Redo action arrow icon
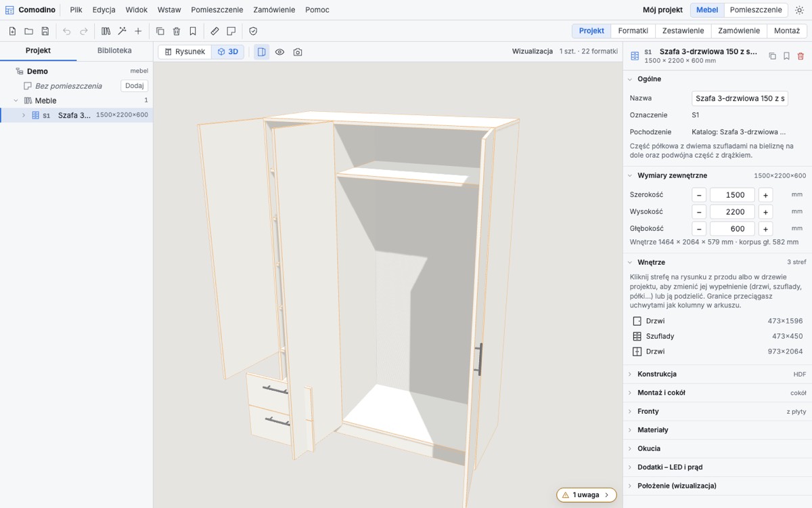The height and width of the screenshot is (508, 812). (84, 31)
